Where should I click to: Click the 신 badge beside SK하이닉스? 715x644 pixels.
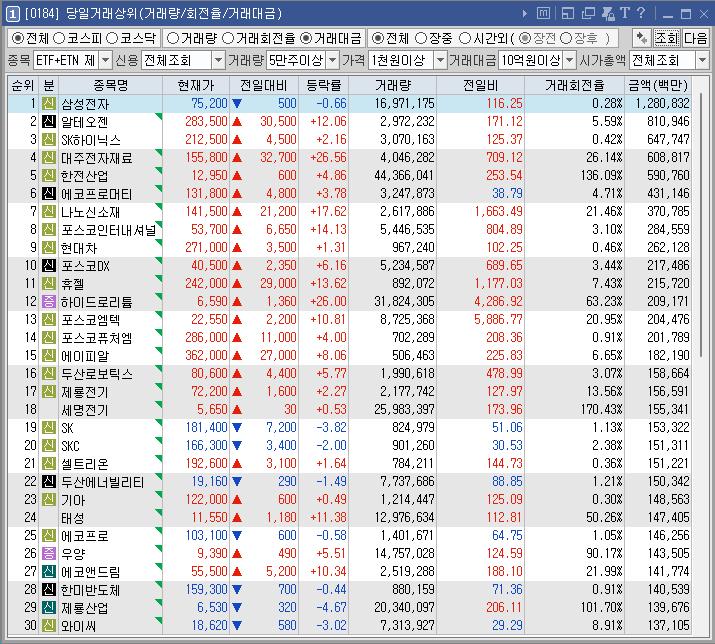click(49, 140)
